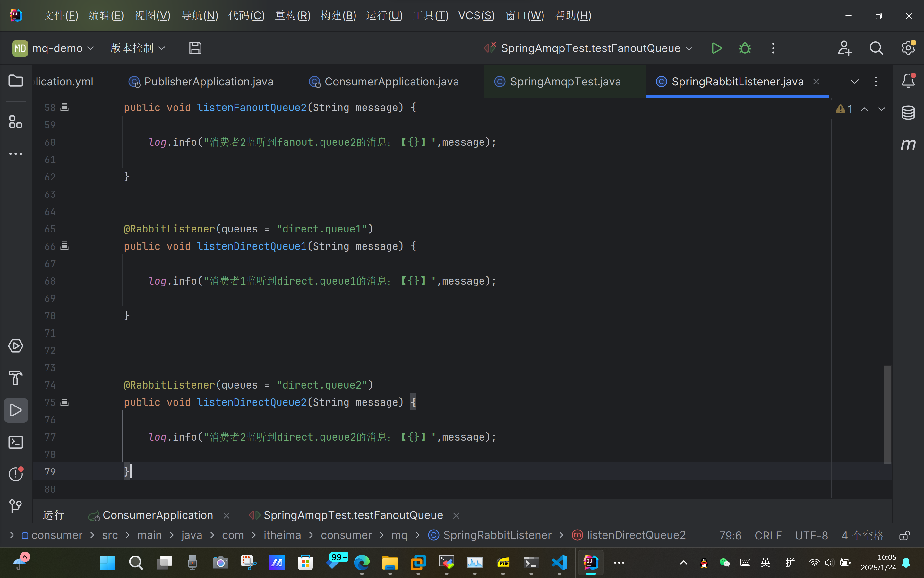The height and width of the screenshot is (578, 924).
Task: Open more run actions vertical dots
Action: click(x=773, y=48)
